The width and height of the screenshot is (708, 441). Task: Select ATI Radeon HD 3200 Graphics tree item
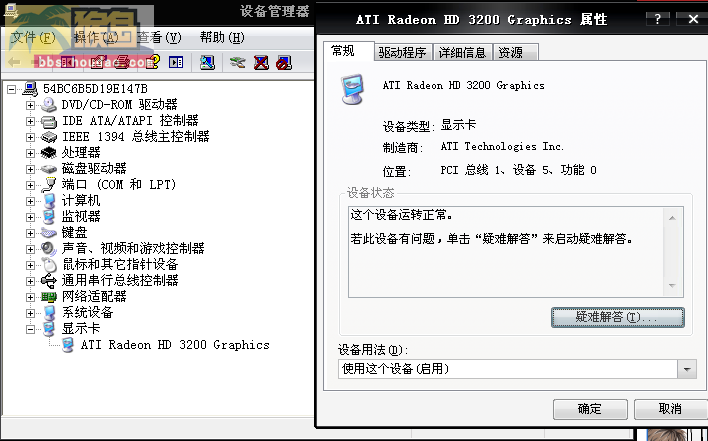(175, 345)
